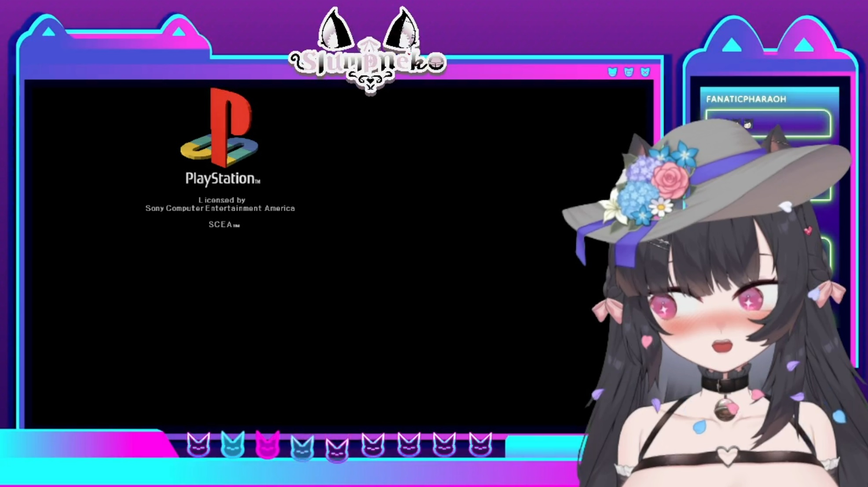Click the seventh cat icon in bottom row

pyautogui.click(x=409, y=445)
